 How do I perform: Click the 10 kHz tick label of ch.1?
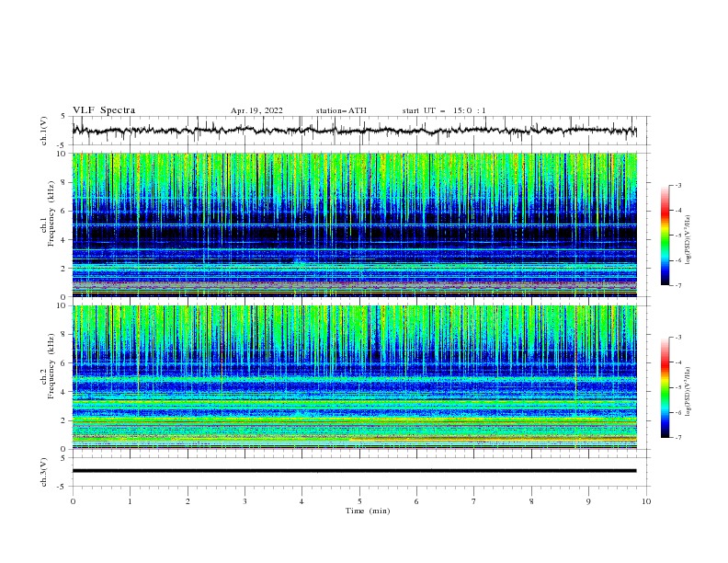pyautogui.click(x=63, y=154)
